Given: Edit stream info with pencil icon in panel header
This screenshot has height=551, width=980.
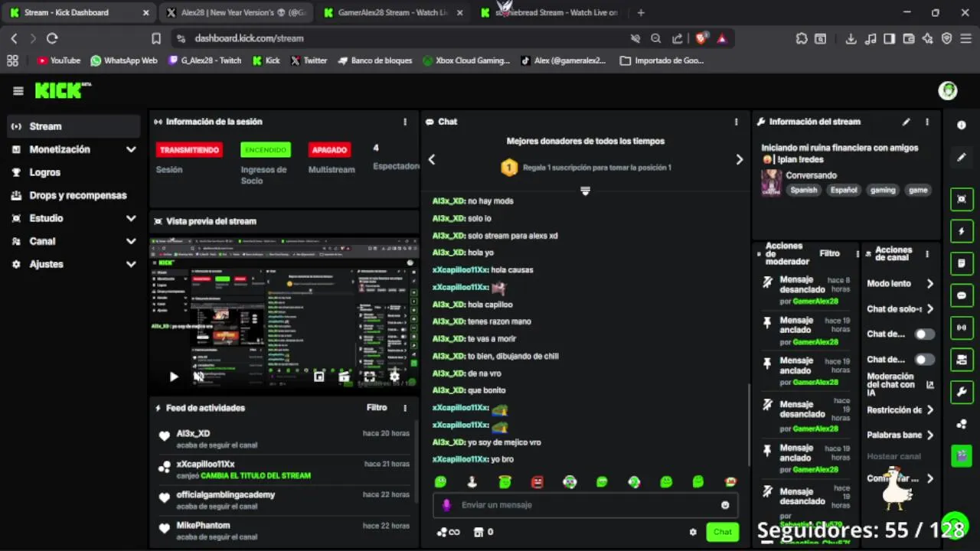Looking at the screenshot, I should [906, 122].
